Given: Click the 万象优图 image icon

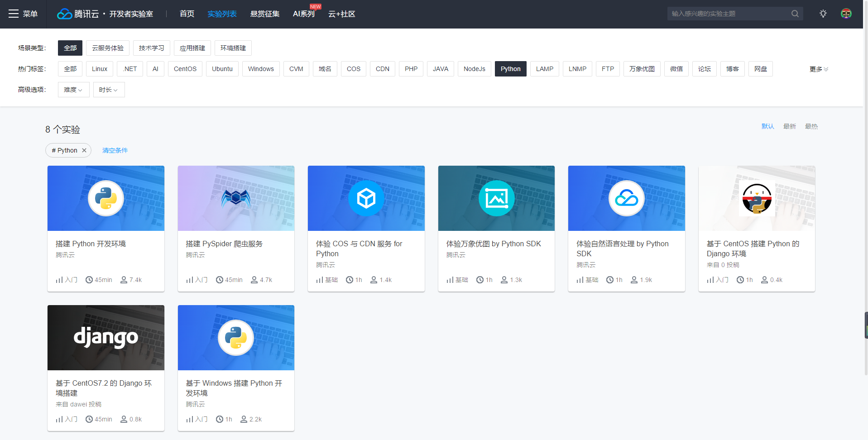Looking at the screenshot, I should point(497,198).
